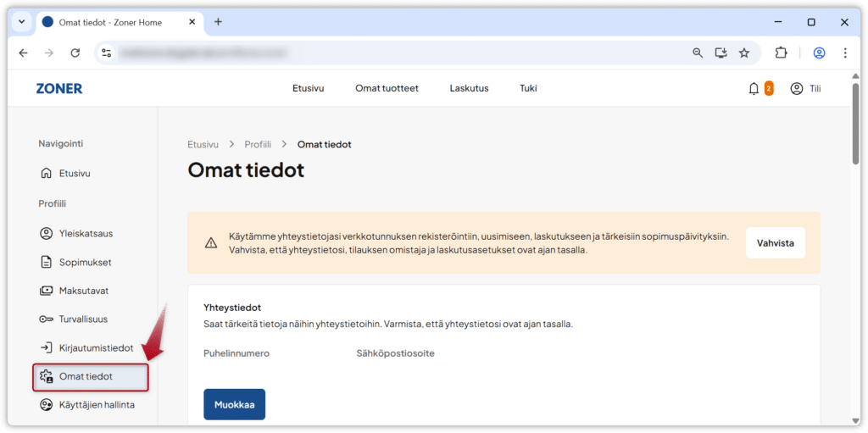
Task: Bookmark this page with star icon
Action: tap(744, 53)
